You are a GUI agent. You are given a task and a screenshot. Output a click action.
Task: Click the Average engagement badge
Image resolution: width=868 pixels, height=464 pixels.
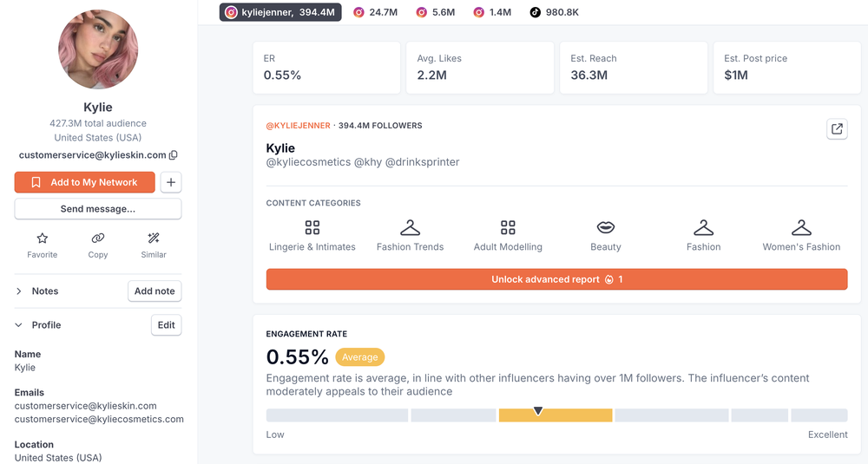(x=360, y=357)
